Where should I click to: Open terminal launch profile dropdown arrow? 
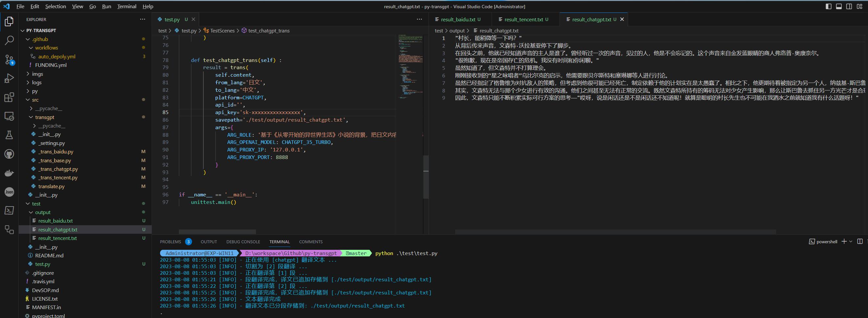[x=851, y=242]
